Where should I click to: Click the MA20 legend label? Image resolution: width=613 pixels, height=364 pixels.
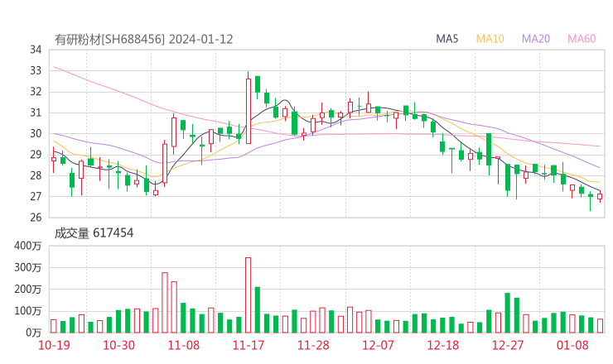[536, 39]
